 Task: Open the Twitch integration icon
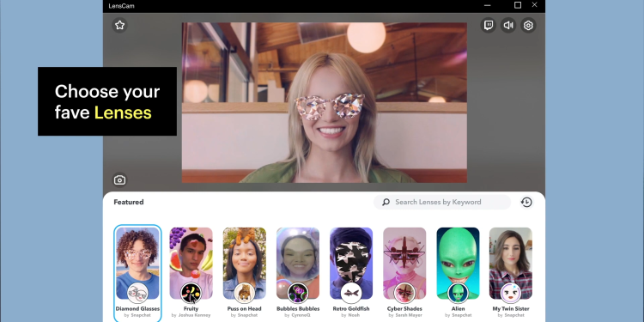tap(489, 26)
